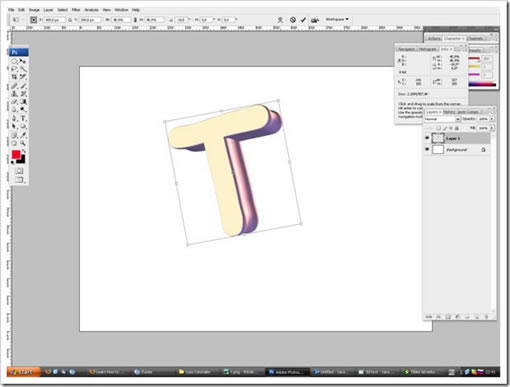The width and height of the screenshot is (510, 387).
Task: Switch to the Channels tab
Action: coord(475,39)
